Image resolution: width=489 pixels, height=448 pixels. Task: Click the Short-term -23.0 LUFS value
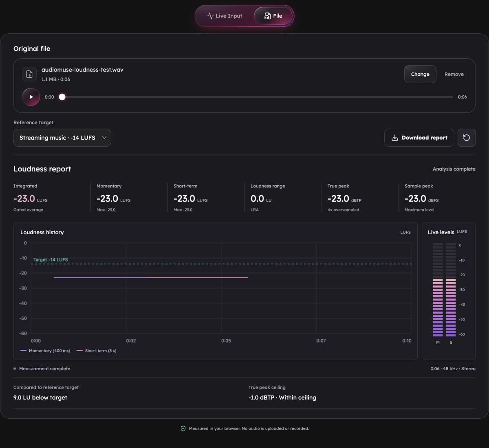click(x=191, y=199)
